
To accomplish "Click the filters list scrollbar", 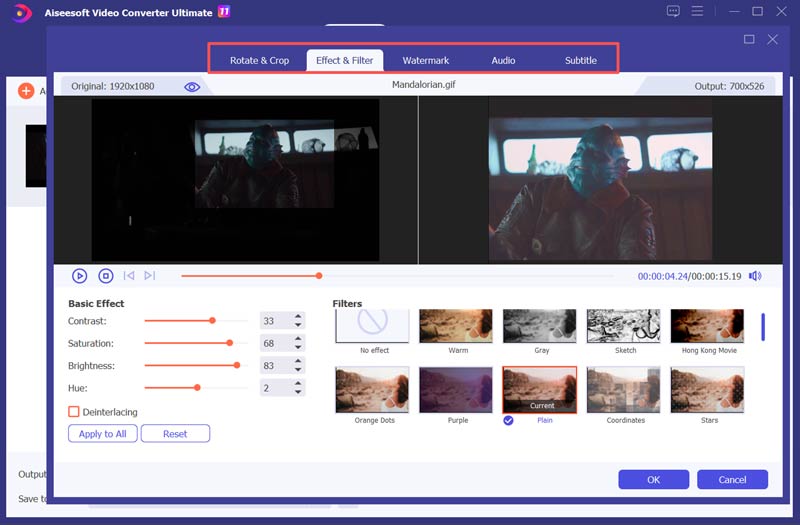I will (763, 327).
